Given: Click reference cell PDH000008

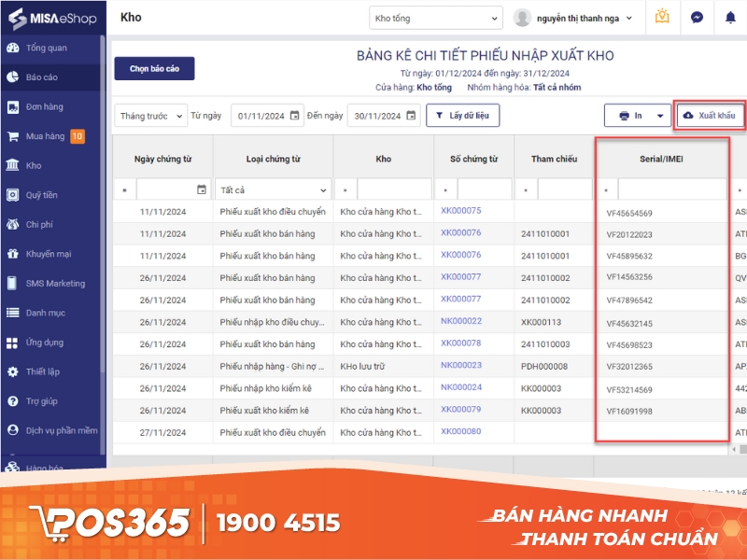Looking at the screenshot, I should pyautogui.click(x=544, y=366).
